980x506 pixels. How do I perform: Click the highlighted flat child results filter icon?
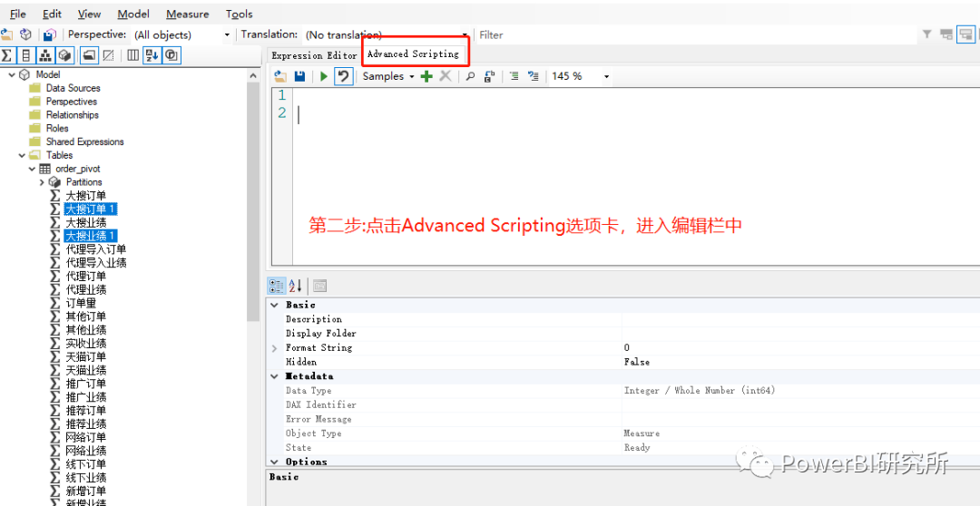click(965, 35)
